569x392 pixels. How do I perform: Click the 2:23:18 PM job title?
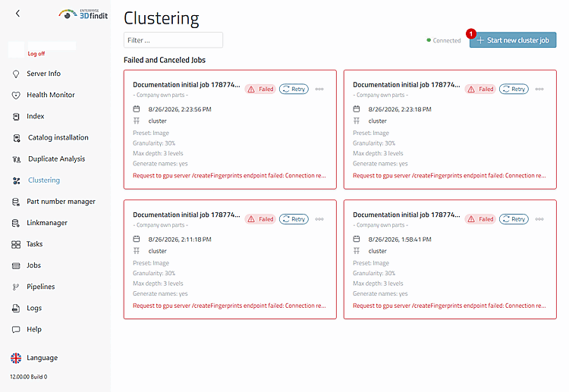pyautogui.click(x=407, y=85)
